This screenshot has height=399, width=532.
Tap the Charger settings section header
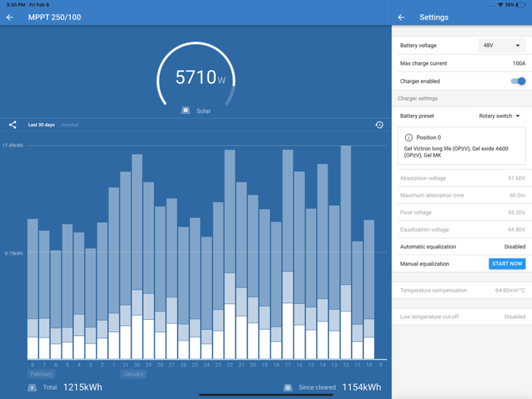tap(418, 98)
